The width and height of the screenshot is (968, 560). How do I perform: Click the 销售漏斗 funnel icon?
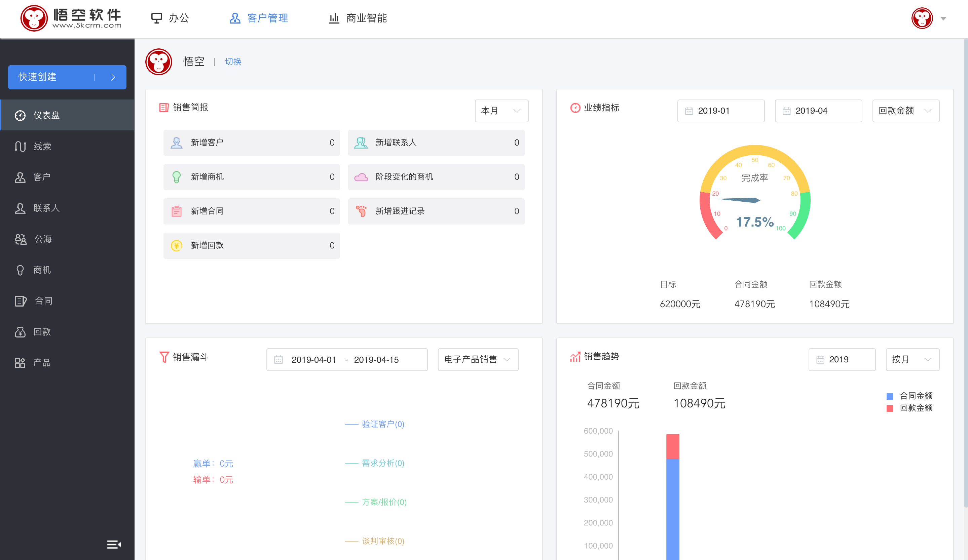tap(164, 357)
